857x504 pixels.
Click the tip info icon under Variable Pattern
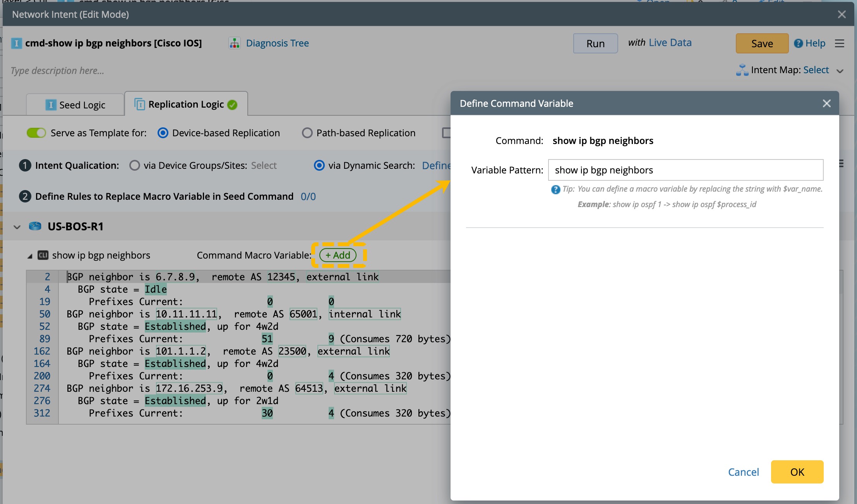coord(555,189)
